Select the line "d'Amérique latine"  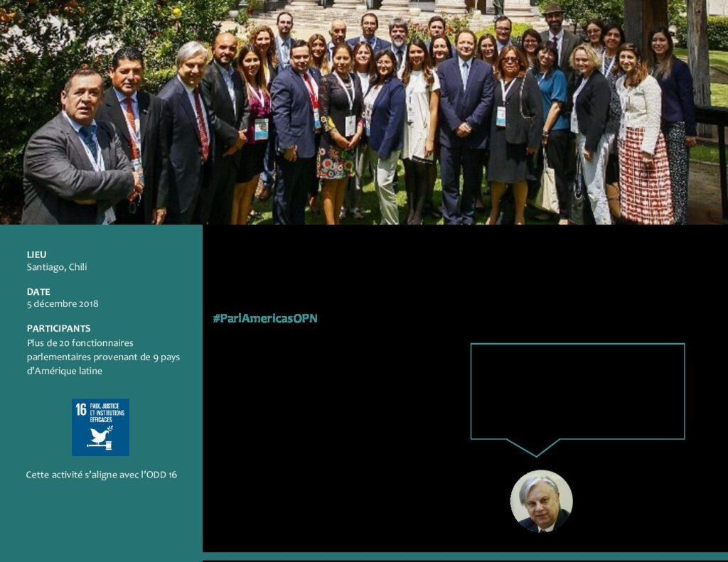pyautogui.click(x=65, y=371)
